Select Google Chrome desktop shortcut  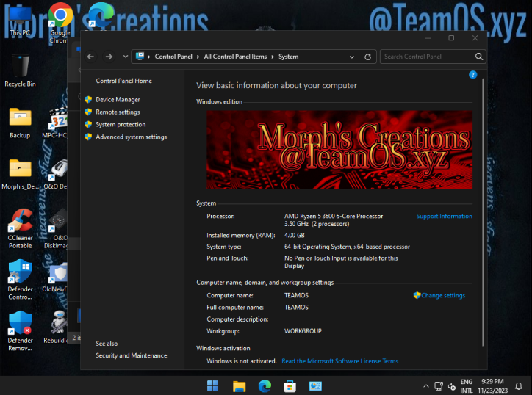click(60, 23)
